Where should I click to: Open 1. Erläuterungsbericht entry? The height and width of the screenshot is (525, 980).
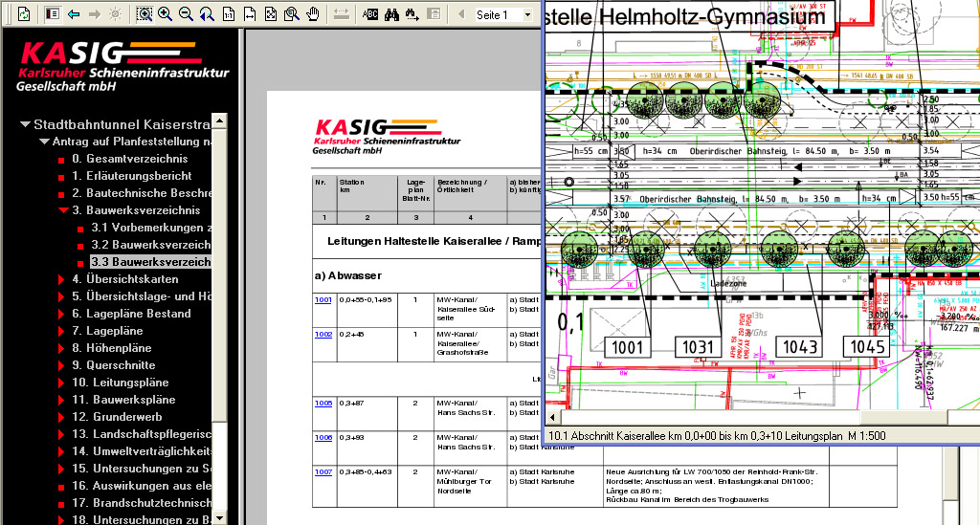pos(132,176)
